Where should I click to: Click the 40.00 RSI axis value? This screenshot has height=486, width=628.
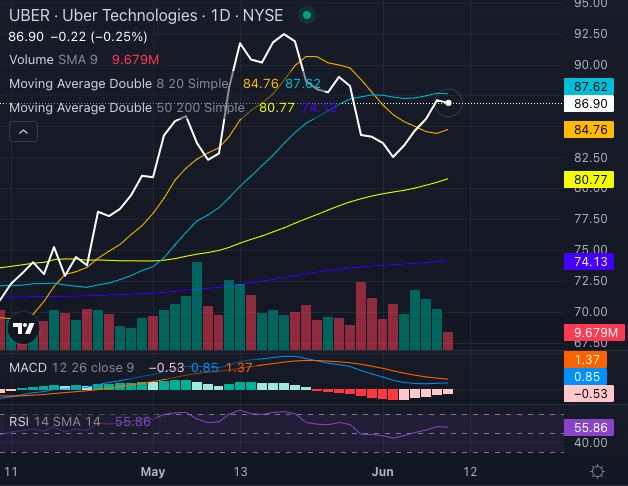[591, 443]
